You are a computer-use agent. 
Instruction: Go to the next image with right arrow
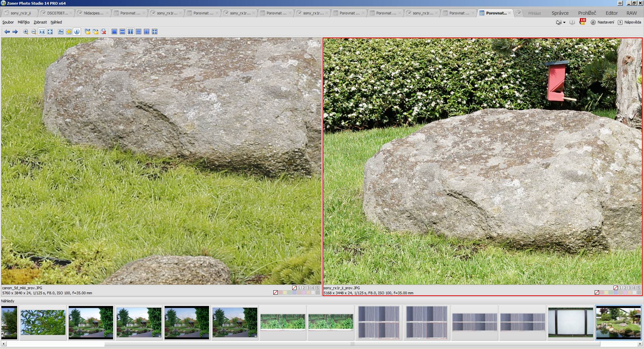pyautogui.click(x=15, y=32)
